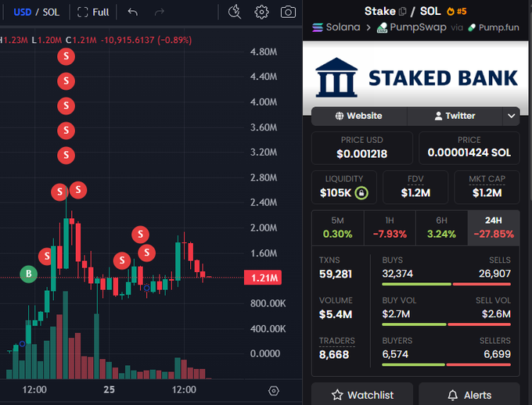Click the buyers versus sellers ratio bar
532x405 pixels.
pos(446,365)
